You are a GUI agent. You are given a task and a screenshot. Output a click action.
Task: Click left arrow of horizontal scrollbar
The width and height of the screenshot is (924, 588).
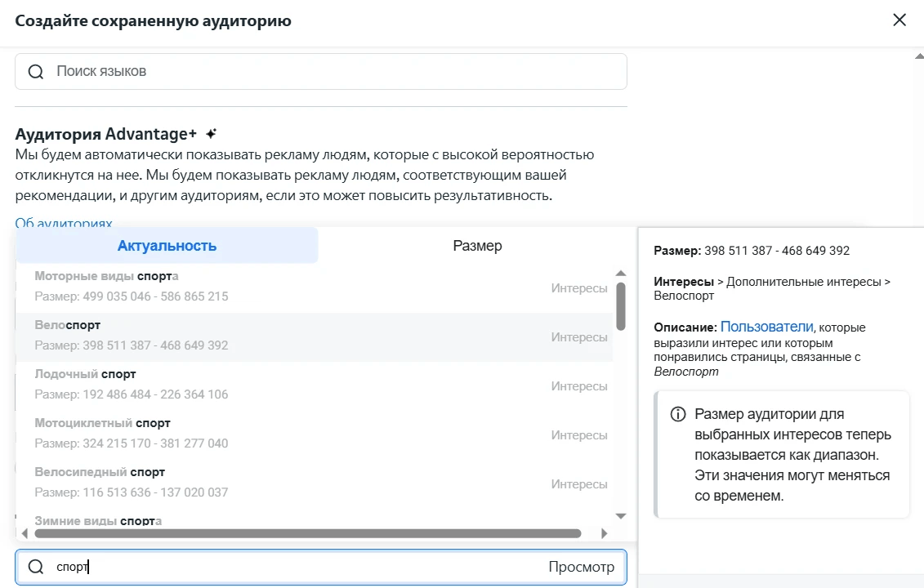(25, 533)
